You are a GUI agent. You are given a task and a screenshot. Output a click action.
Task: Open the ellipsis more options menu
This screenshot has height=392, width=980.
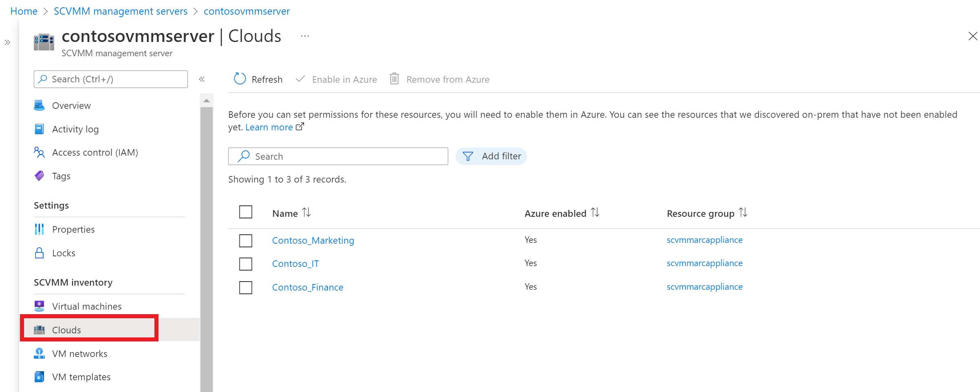(305, 36)
